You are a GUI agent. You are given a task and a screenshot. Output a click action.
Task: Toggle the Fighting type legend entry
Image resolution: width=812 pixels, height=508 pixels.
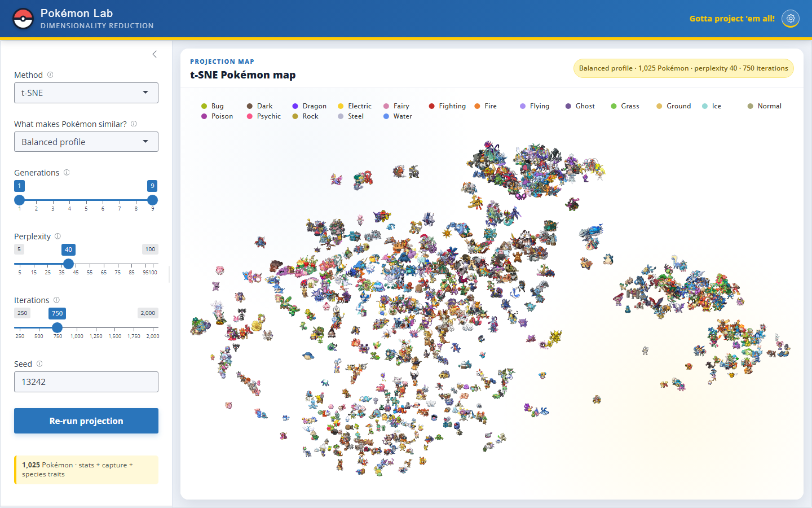coord(447,106)
